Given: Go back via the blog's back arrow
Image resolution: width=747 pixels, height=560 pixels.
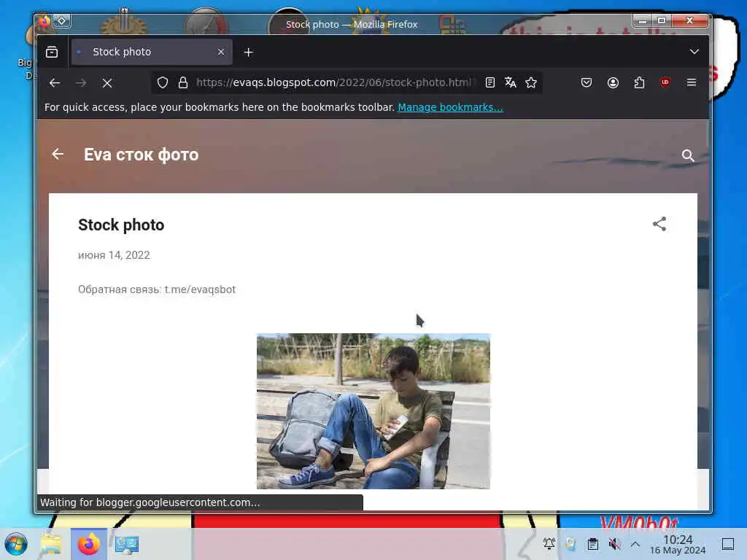Looking at the screenshot, I should 58,155.
